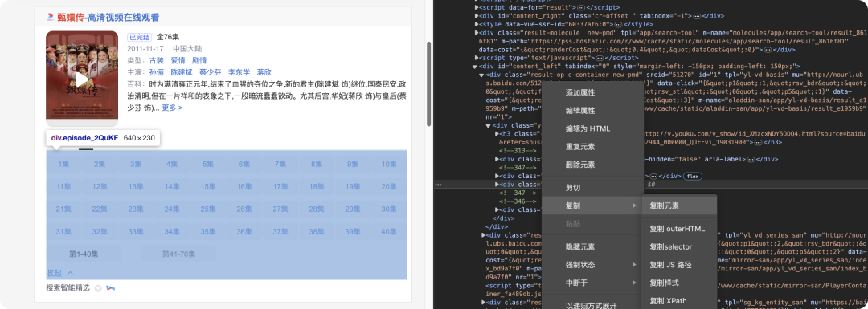Click the flex badge in DOM tree
Screen dimensions: 868x309
pyautogui.click(x=692, y=176)
